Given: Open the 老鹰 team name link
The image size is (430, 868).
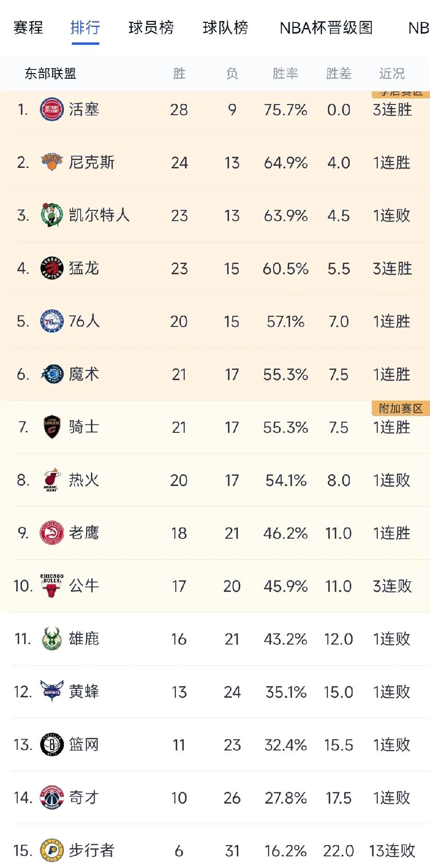Looking at the screenshot, I should pos(84,533).
